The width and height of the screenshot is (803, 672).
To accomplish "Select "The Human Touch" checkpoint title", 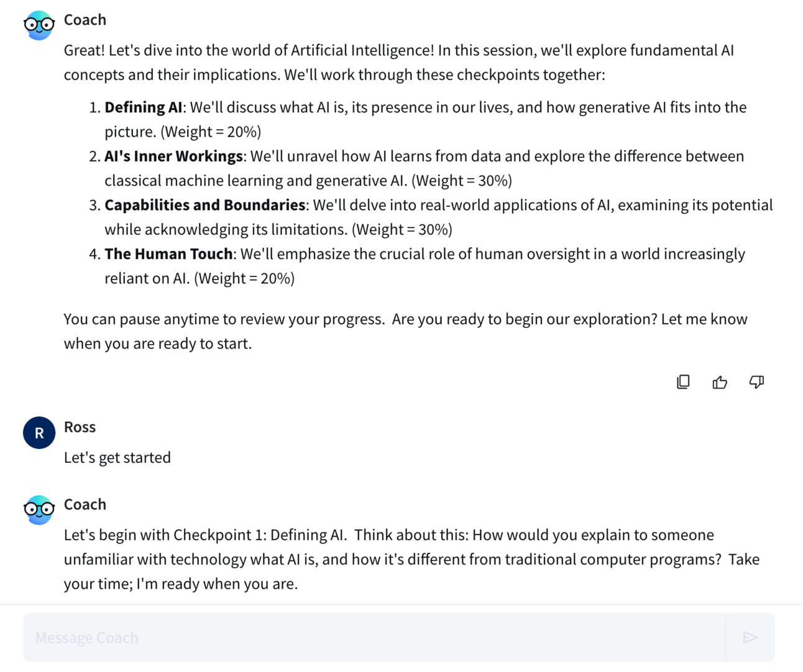I will click(x=168, y=254).
